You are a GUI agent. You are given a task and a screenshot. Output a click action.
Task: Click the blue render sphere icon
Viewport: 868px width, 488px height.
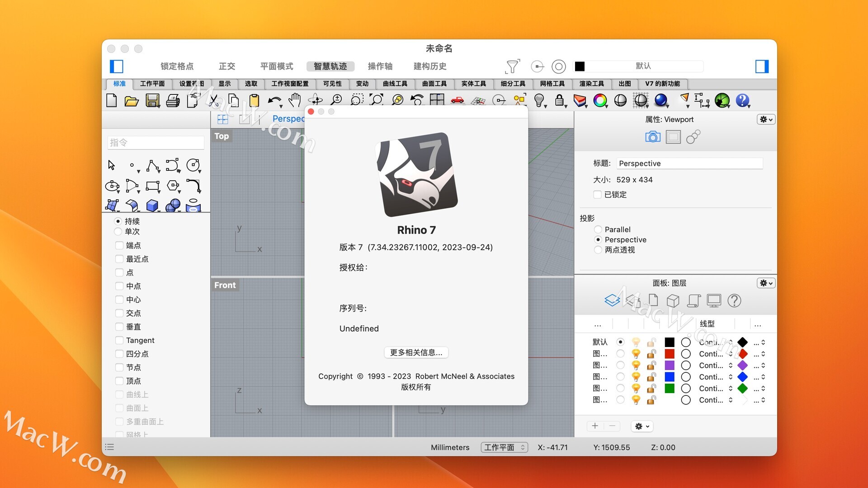661,100
